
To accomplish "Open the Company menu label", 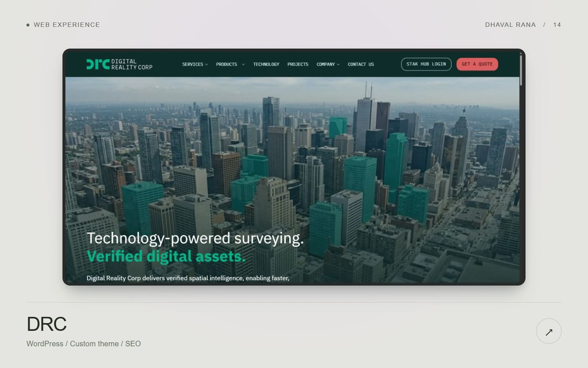I will (x=326, y=64).
